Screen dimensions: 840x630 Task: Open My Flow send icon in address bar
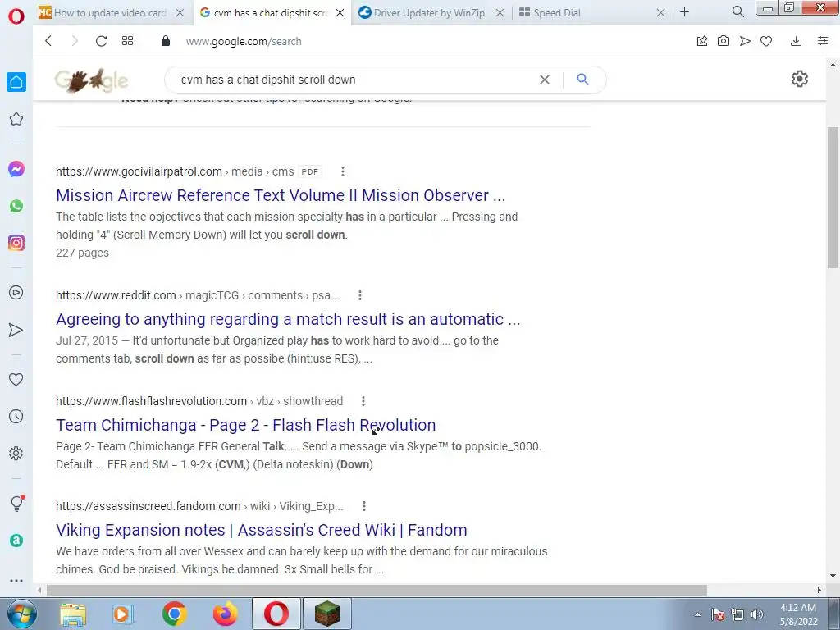745,41
